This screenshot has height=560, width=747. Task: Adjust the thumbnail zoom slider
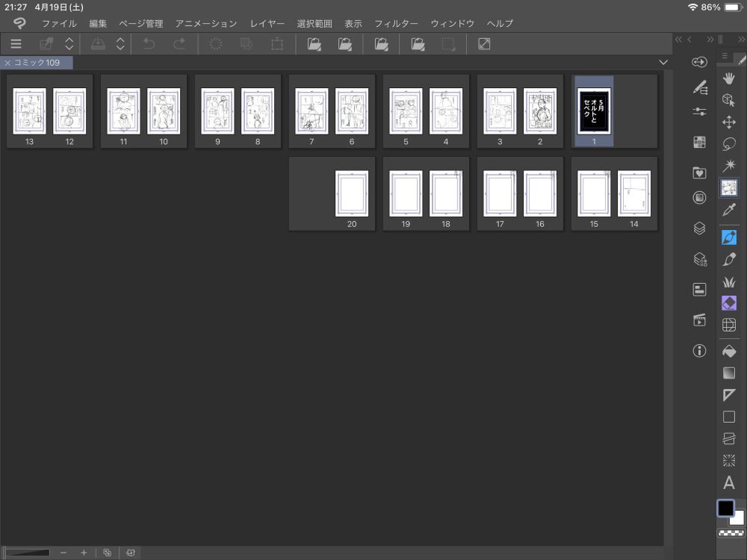tap(27, 553)
